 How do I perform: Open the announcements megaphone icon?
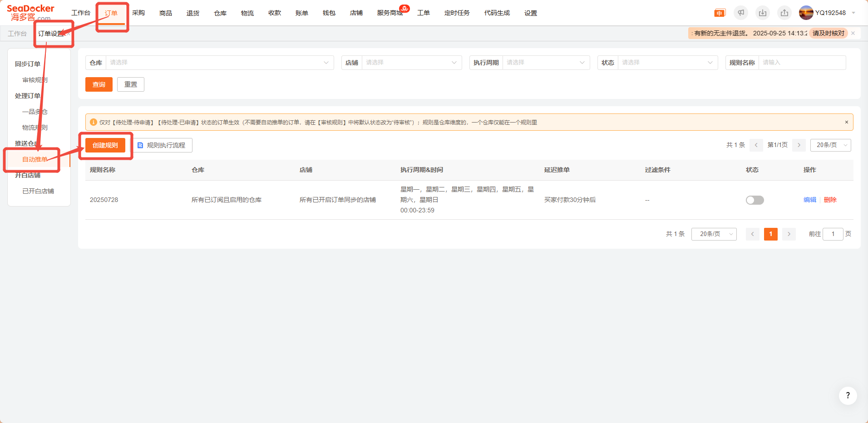pos(741,13)
